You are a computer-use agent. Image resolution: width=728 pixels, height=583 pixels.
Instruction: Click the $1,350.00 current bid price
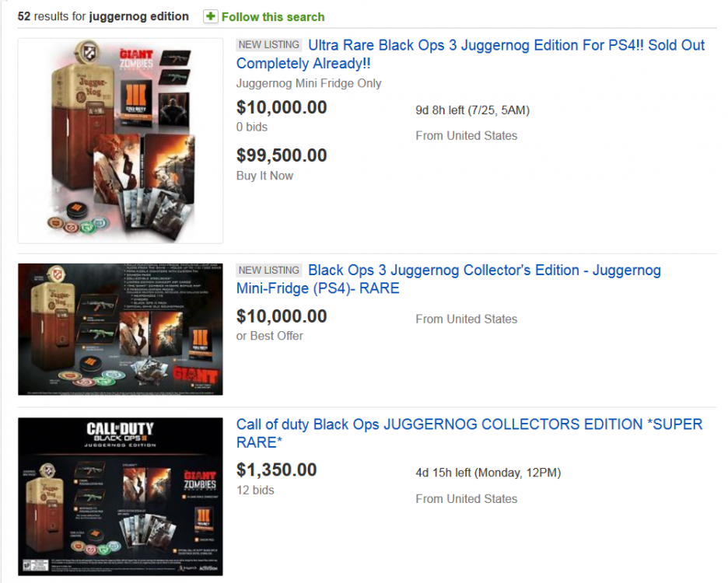pos(276,470)
